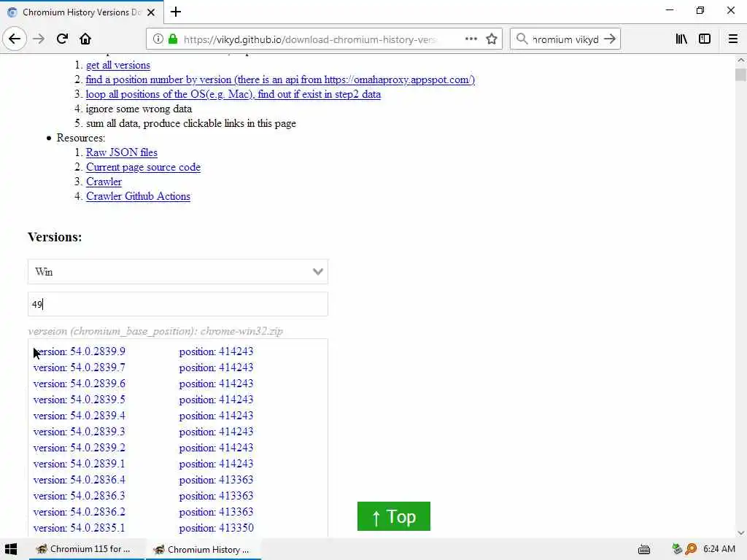Click the browser search box
Screen dimensions: 747x560
565,39
